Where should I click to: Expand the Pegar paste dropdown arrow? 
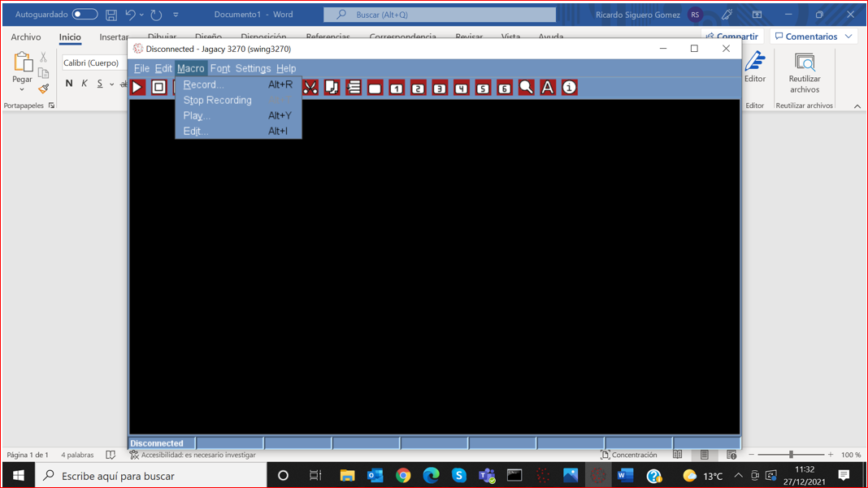coord(22,90)
